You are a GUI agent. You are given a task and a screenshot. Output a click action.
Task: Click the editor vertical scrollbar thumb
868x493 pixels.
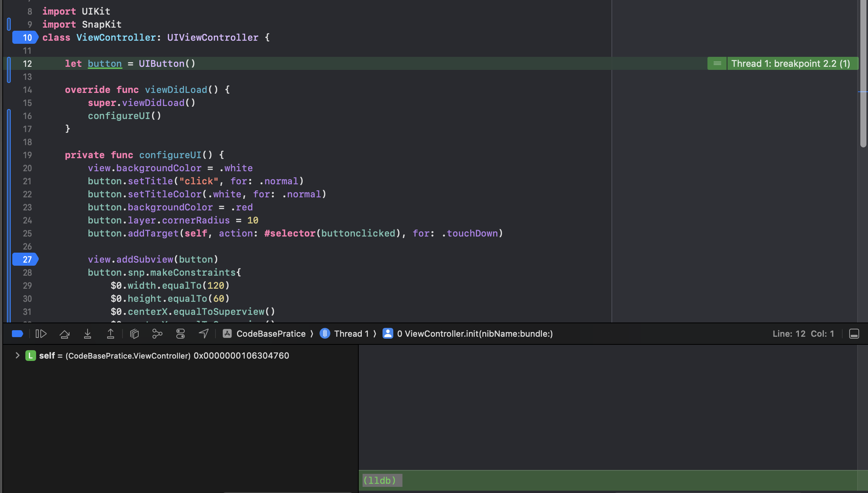click(x=863, y=73)
